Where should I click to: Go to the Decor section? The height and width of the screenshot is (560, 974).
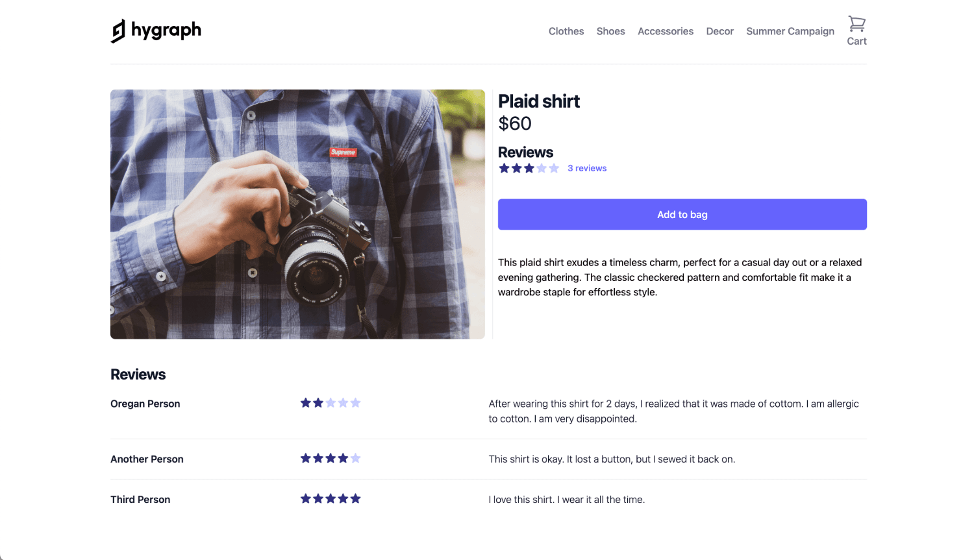[719, 31]
